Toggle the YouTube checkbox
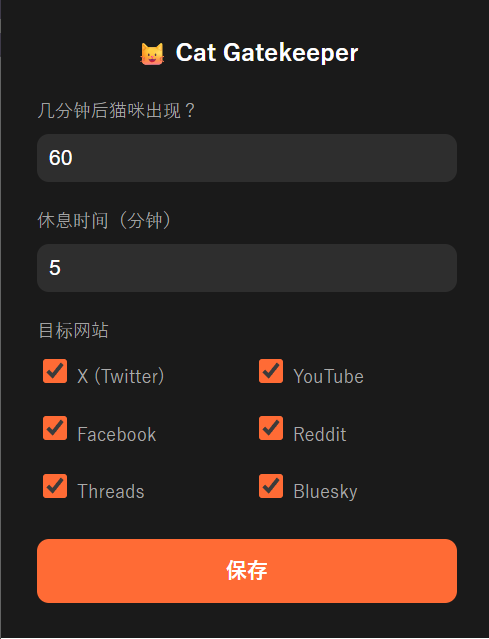 tap(271, 371)
